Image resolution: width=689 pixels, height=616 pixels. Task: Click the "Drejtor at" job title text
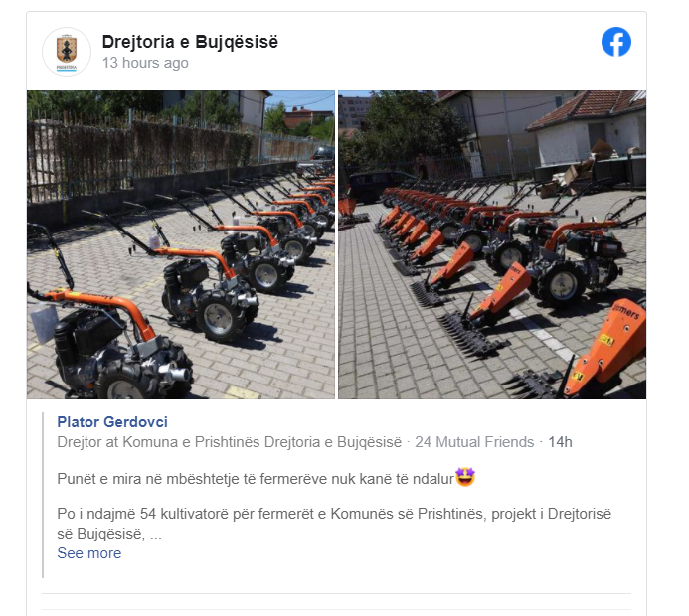[x=87, y=442]
